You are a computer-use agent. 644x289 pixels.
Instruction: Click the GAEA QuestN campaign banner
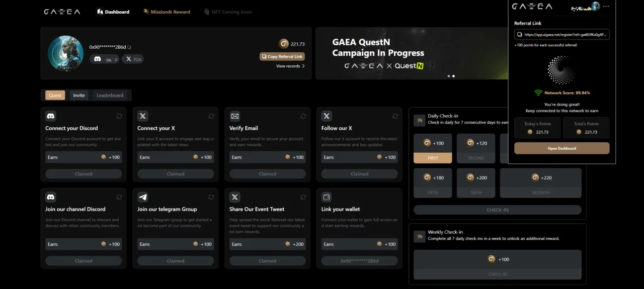click(x=412, y=53)
